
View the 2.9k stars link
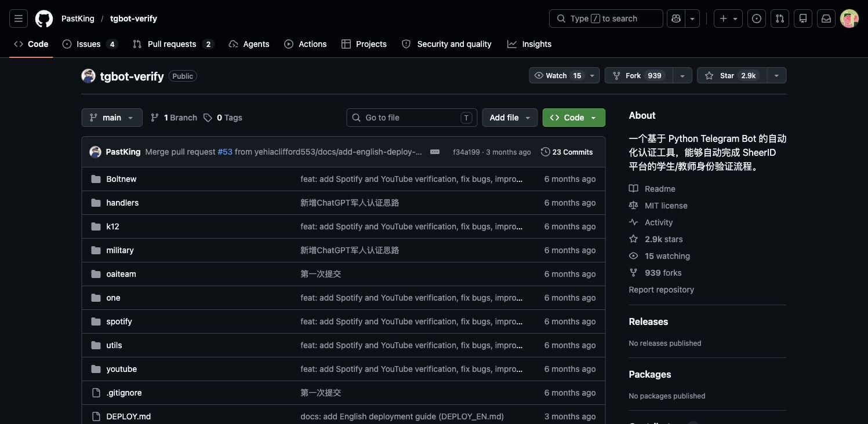click(x=656, y=239)
